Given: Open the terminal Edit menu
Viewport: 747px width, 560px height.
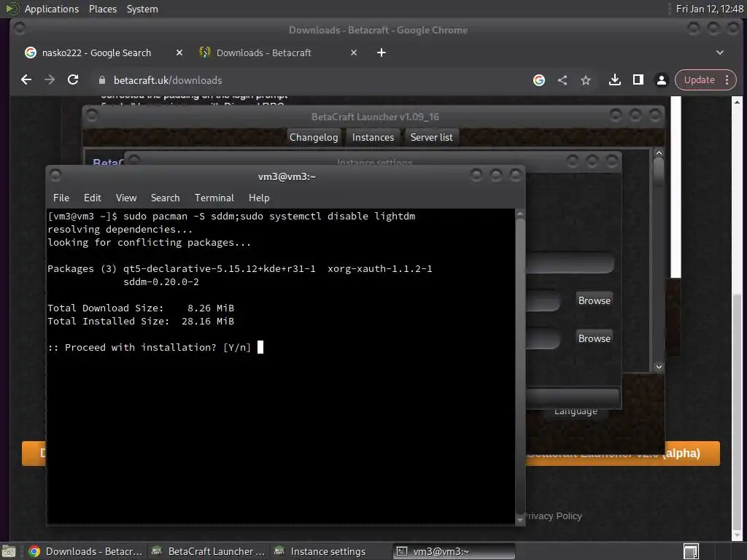Looking at the screenshot, I should tap(93, 198).
